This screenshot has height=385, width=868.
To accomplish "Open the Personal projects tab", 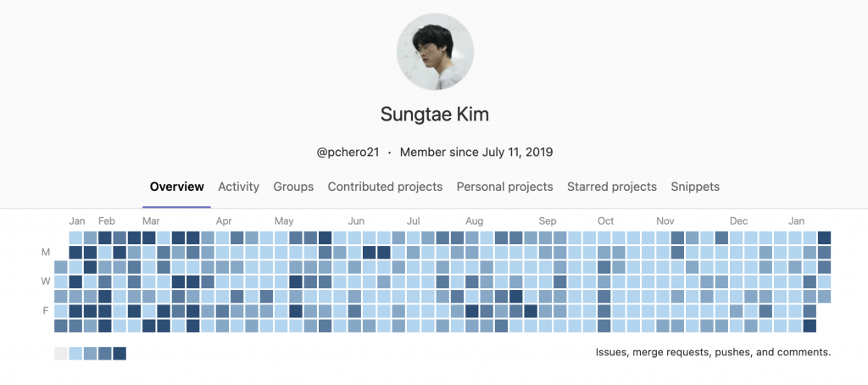I will coord(504,187).
